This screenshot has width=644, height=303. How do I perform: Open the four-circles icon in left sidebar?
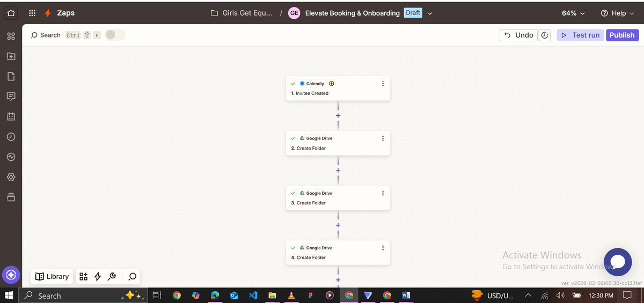pos(11,36)
